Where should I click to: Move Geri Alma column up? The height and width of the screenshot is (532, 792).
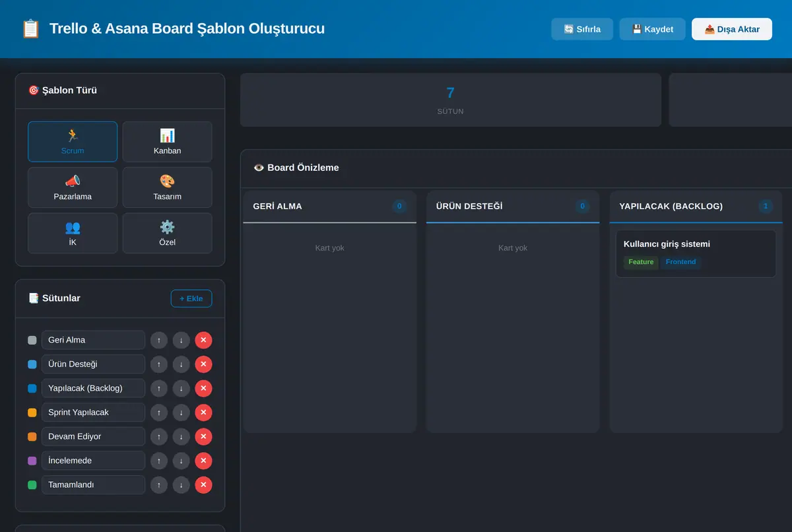tap(159, 340)
